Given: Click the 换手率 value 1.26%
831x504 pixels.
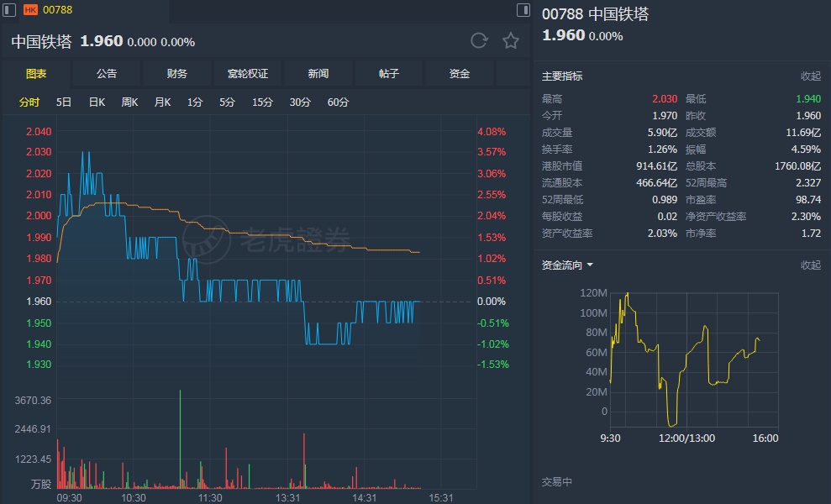Looking at the screenshot, I should [x=662, y=150].
